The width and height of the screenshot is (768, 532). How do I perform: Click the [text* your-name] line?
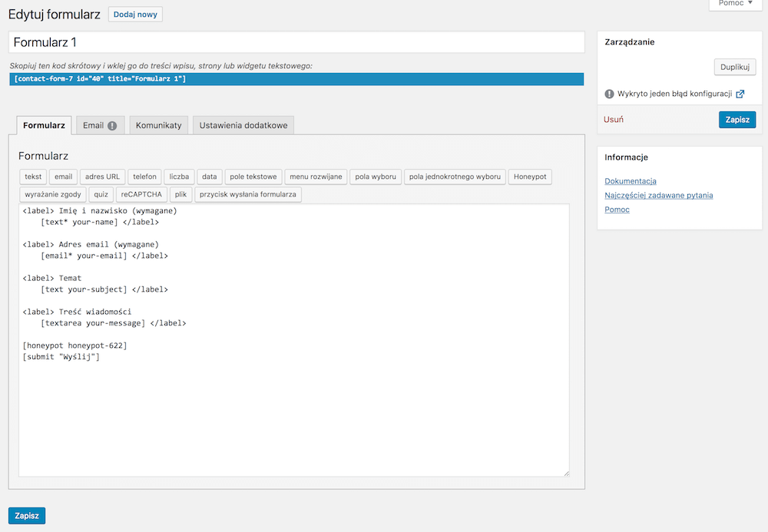(x=100, y=222)
